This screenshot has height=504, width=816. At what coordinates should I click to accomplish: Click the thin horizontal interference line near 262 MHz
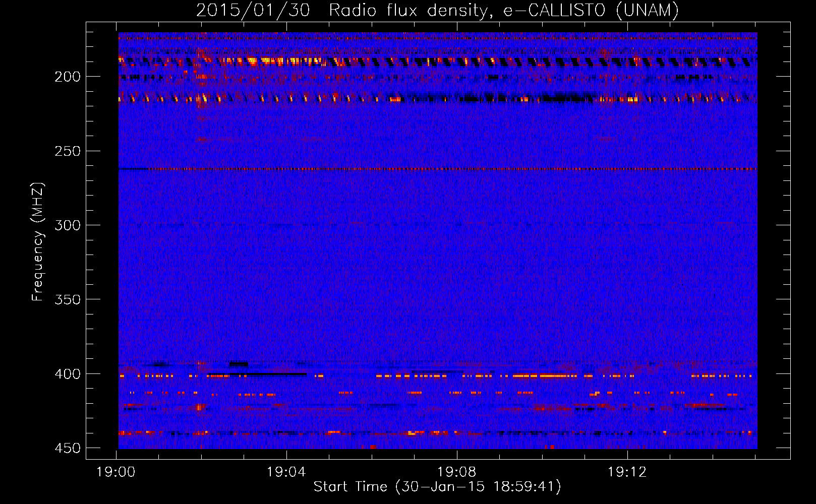[438, 169]
